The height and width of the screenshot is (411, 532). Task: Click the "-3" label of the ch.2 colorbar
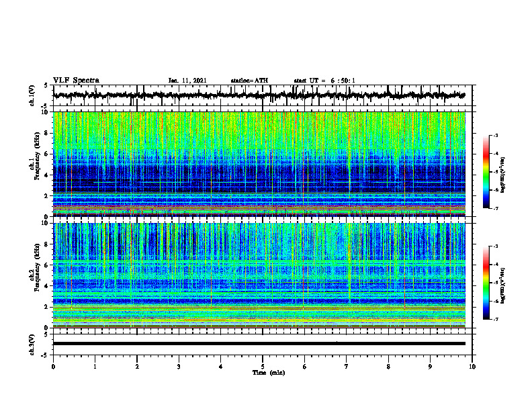(495, 246)
